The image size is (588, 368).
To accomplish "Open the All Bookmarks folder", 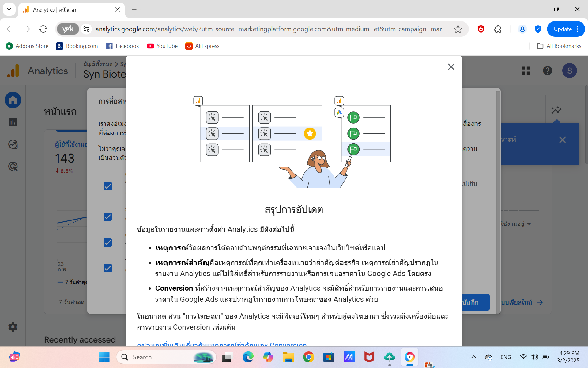I will point(559,46).
